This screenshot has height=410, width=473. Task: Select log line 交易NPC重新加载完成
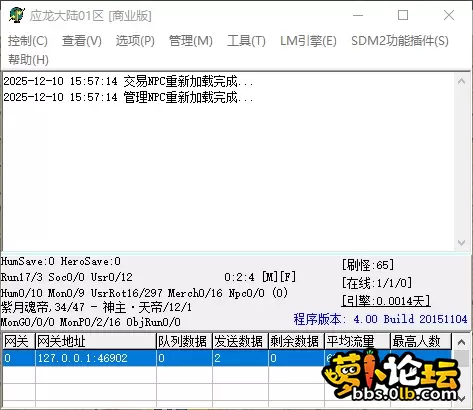click(x=128, y=81)
